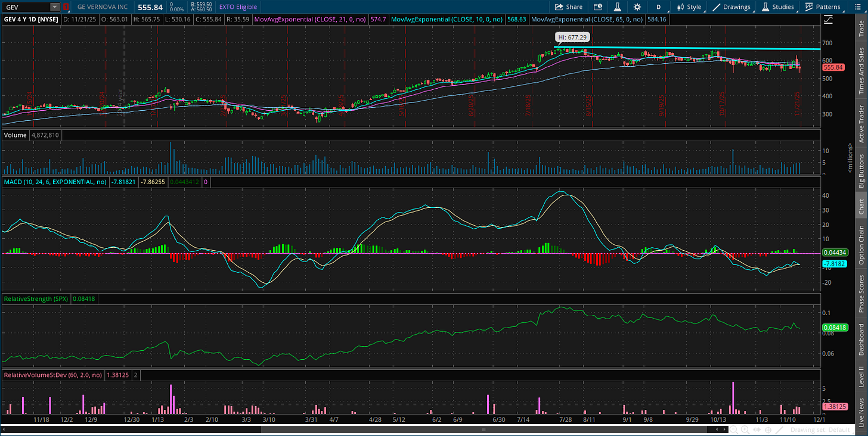Click the flask icon in toolbar
Screen dimensions: 868x436
(618, 7)
